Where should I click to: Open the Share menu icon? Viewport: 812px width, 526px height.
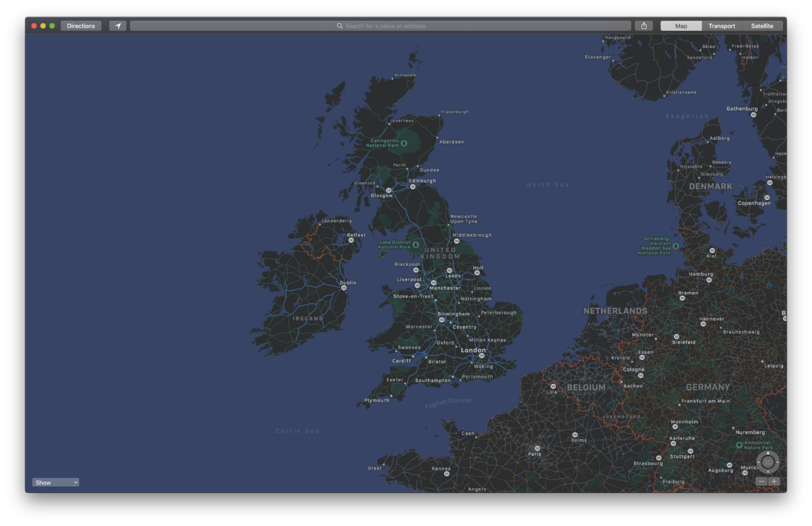point(644,26)
